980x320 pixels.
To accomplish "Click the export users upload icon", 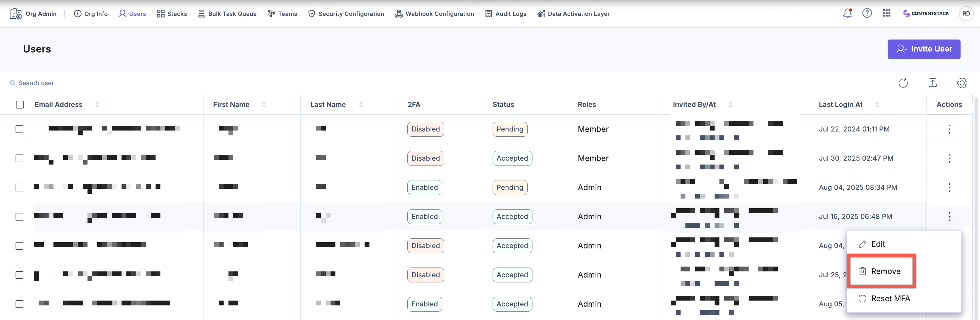I will click(932, 83).
